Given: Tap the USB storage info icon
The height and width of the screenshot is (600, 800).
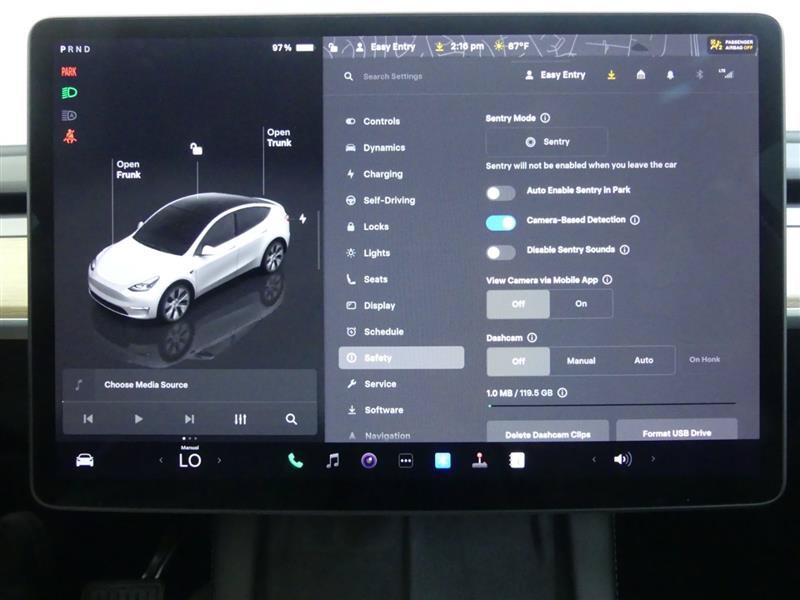Looking at the screenshot, I should [562, 393].
